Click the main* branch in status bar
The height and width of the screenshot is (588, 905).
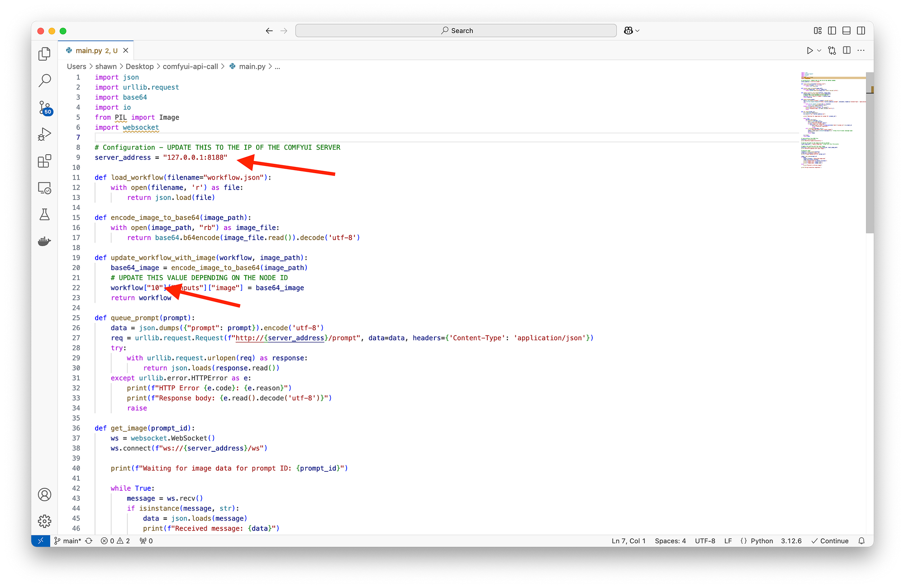68,541
